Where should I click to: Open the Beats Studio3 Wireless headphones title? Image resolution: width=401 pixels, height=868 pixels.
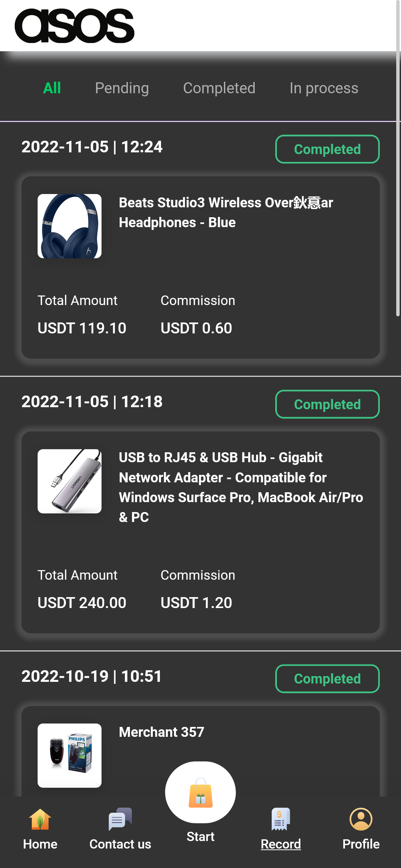click(226, 212)
